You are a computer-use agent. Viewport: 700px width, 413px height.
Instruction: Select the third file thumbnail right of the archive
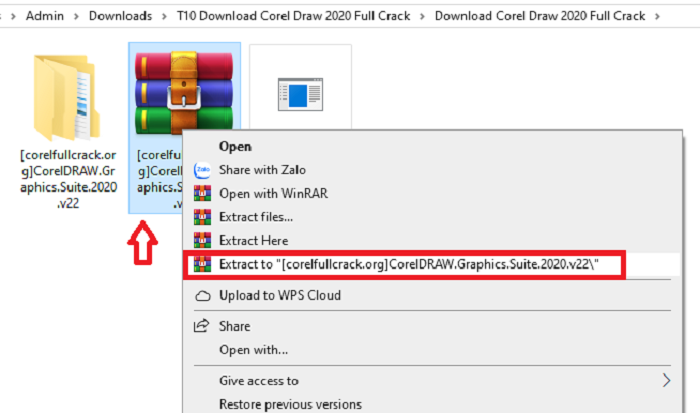tap(299, 94)
